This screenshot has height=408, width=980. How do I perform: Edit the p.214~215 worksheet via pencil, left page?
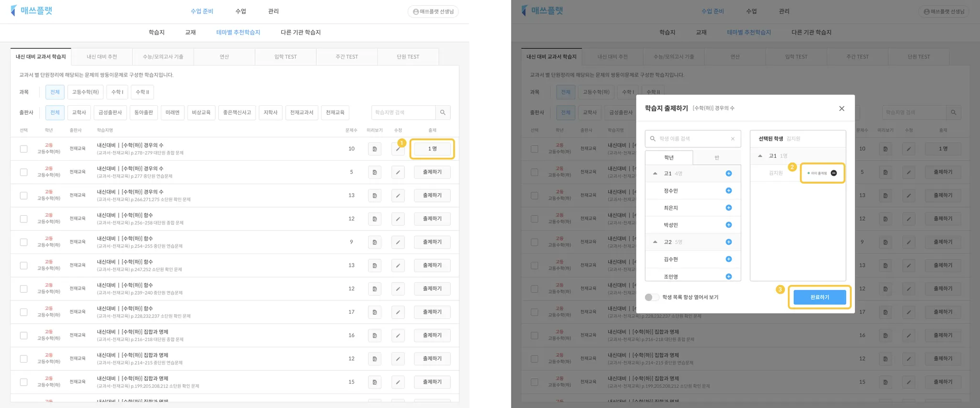click(x=398, y=359)
